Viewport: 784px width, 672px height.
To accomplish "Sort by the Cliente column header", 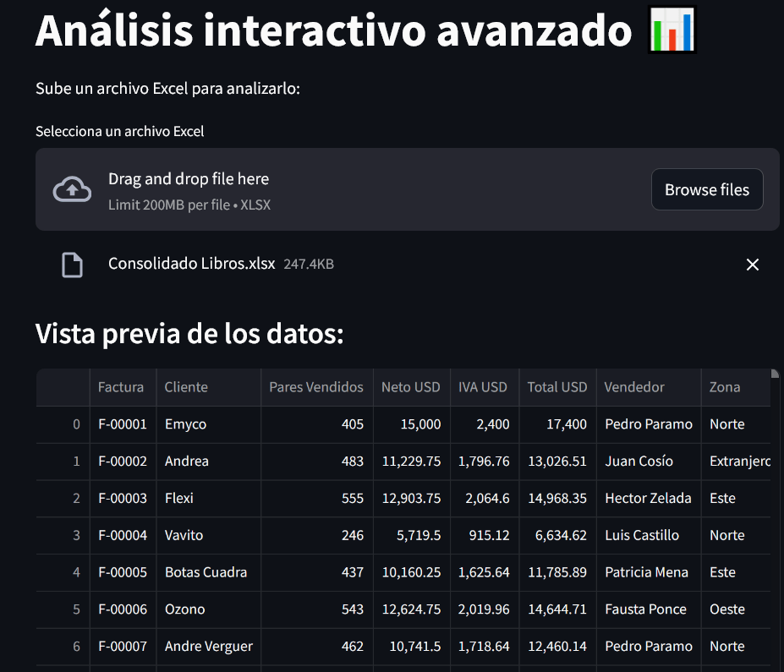I will click(209, 387).
